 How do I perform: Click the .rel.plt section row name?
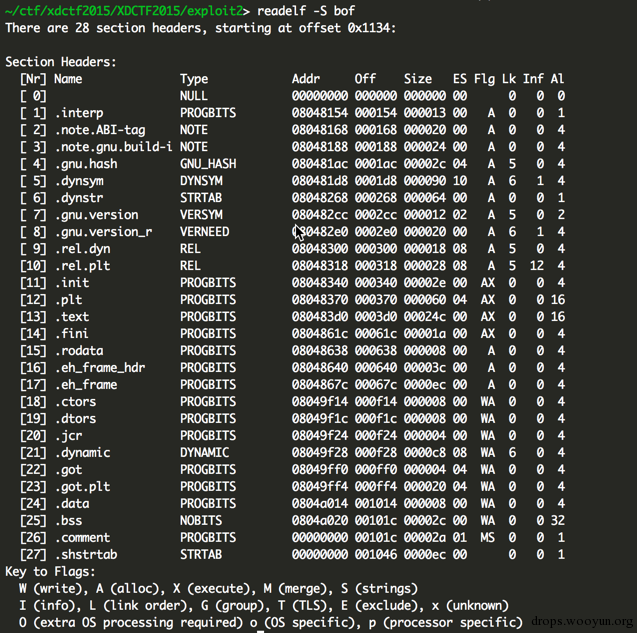tap(82, 266)
